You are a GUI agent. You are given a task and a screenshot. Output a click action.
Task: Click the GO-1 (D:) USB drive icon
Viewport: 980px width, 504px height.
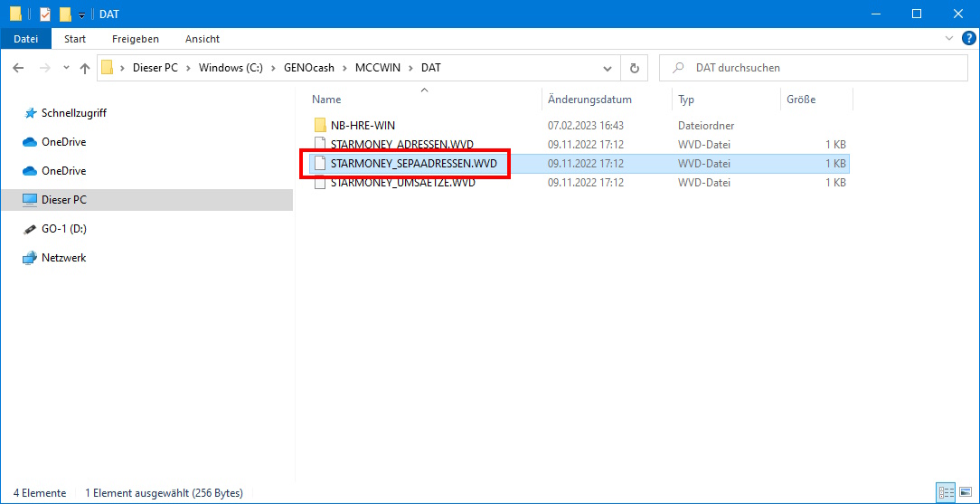29,230
